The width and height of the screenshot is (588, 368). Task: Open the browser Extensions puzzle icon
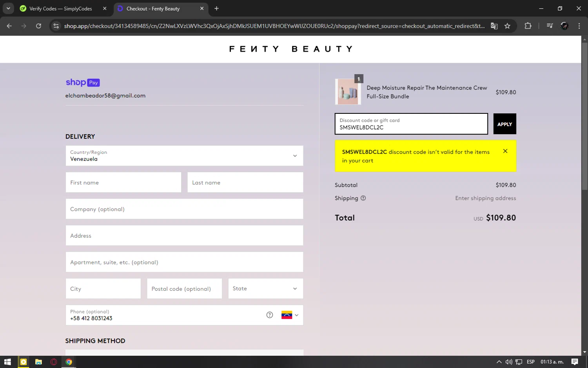pos(528,26)
